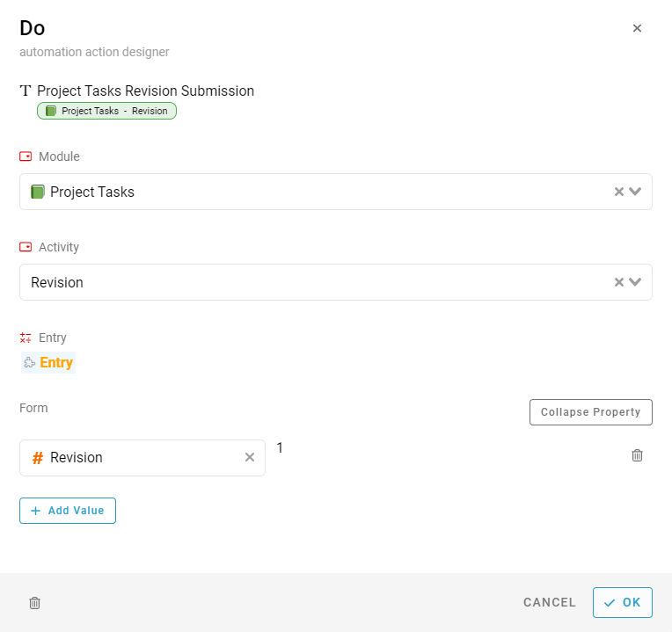672x632 pixels.
Task: Click the red Activity field icon
Action: click(x=26, y=247)
